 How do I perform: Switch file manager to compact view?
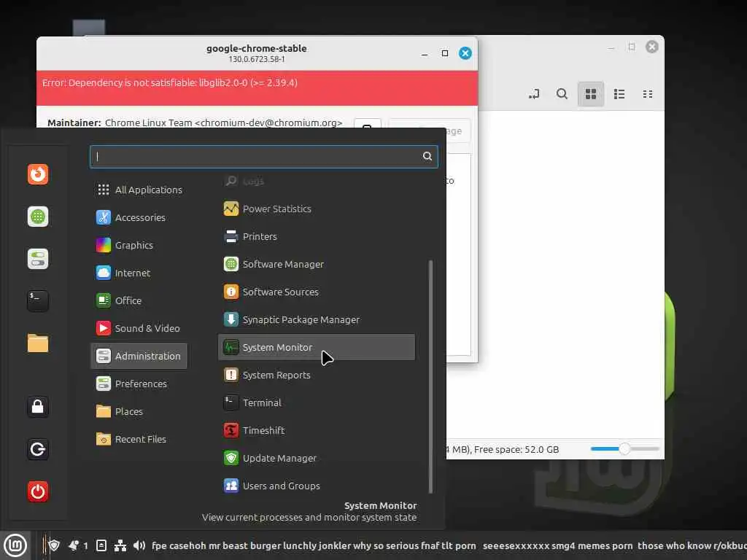[x=648, y=94]
